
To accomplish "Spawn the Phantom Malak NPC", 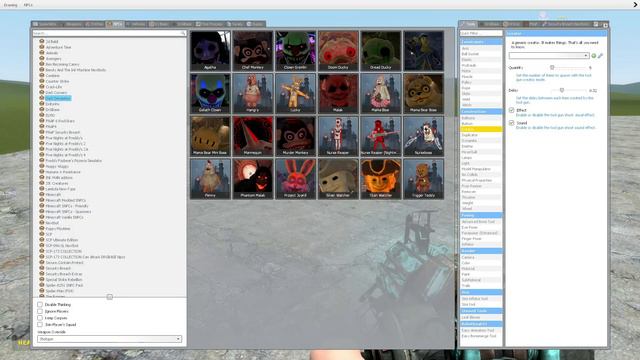I will [x=253, y=179].
